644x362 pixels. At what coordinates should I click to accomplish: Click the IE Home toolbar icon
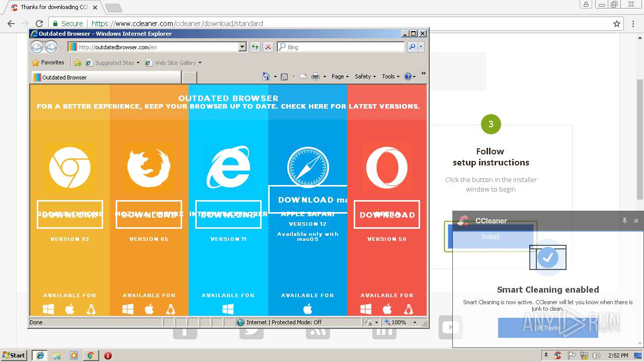point(266,76)
